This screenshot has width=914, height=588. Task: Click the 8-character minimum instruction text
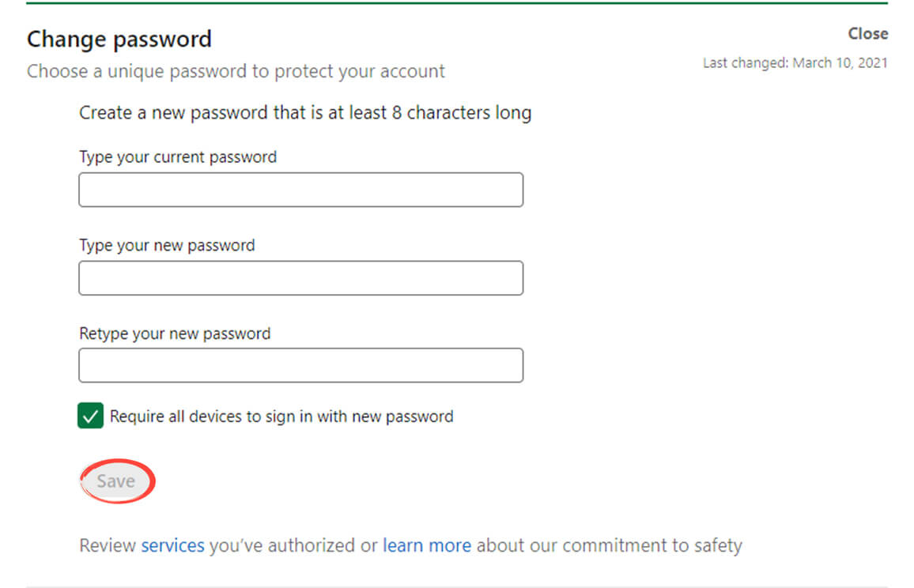[x=304, y=112]
